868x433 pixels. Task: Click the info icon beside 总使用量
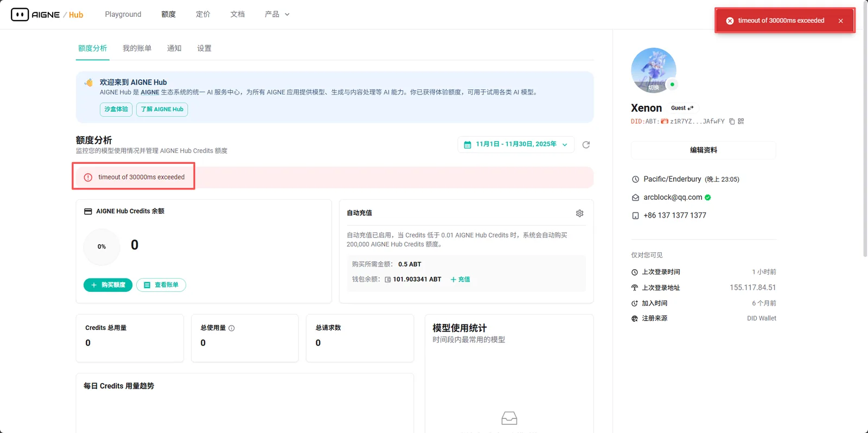click(232, 328)
